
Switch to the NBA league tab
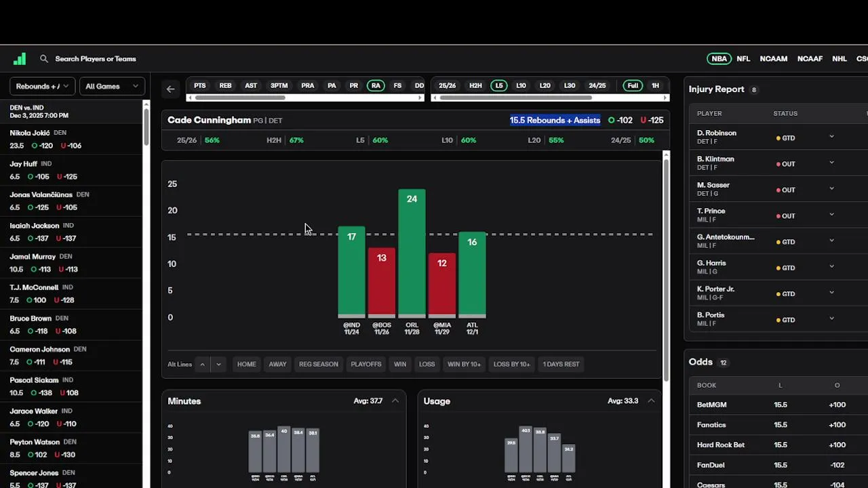[719, 59]
